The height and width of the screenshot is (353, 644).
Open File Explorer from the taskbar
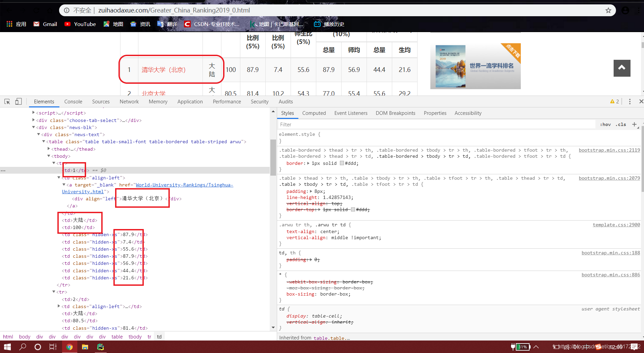[85, 347]
